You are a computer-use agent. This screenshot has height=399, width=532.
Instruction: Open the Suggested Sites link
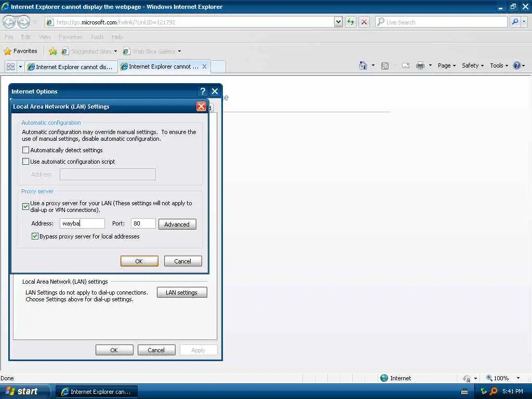click(89, 51)
